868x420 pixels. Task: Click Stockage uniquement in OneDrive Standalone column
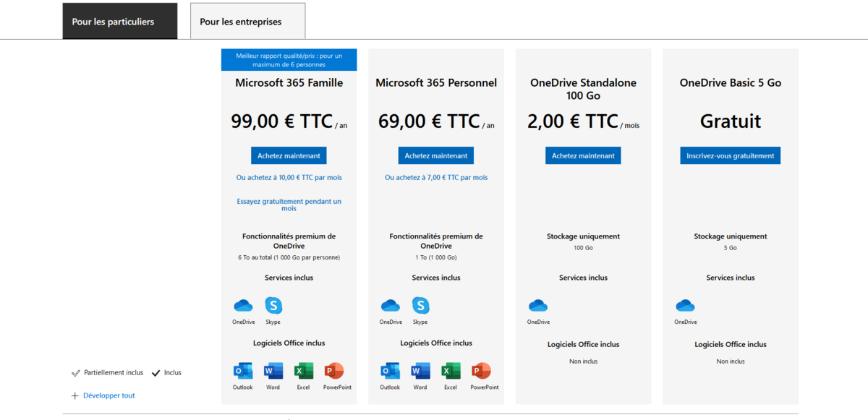pos(583,236)
